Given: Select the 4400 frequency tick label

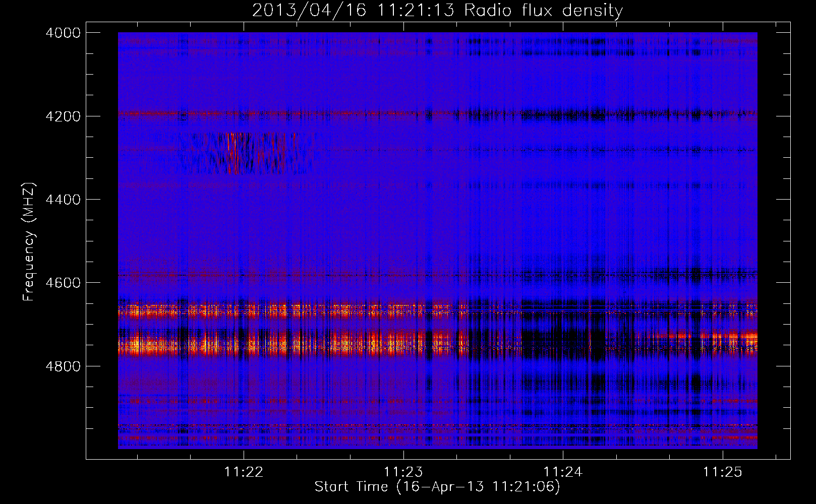Looking at the screenshot, I should click(63, 200).
